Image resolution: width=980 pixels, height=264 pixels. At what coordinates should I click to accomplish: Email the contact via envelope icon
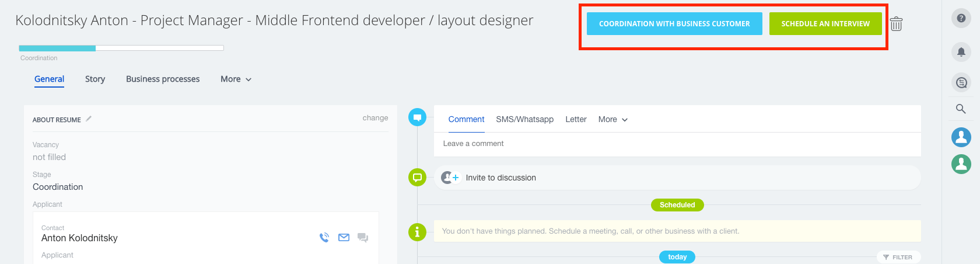pyautogui.click(x=344, y=237)
